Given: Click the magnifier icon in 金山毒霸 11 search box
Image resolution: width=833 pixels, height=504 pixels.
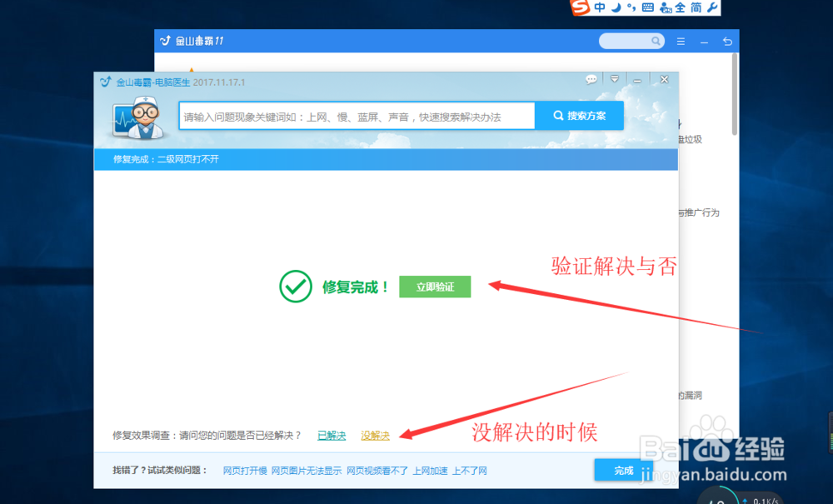Looking at the screenshot, I should point(656,41).
